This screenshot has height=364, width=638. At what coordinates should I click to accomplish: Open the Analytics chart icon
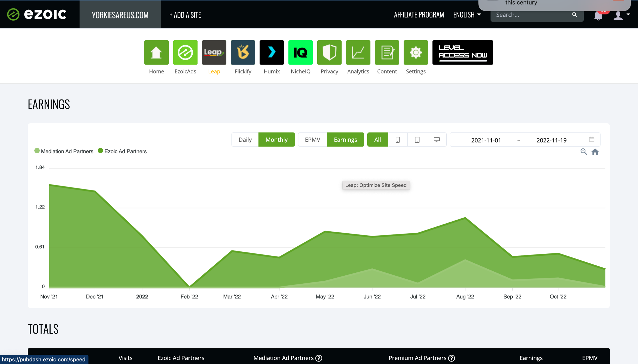coord(358,52)
